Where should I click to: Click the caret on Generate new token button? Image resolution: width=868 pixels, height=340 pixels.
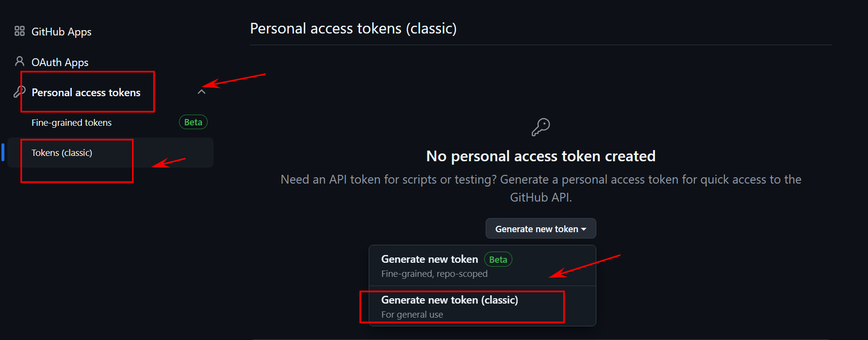(584, 229)
